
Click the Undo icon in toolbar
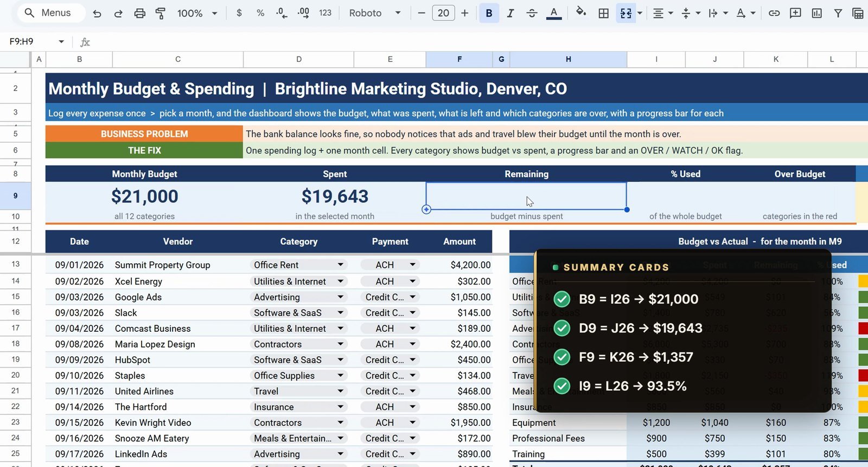pyautogui.click(x=97, y=13)
